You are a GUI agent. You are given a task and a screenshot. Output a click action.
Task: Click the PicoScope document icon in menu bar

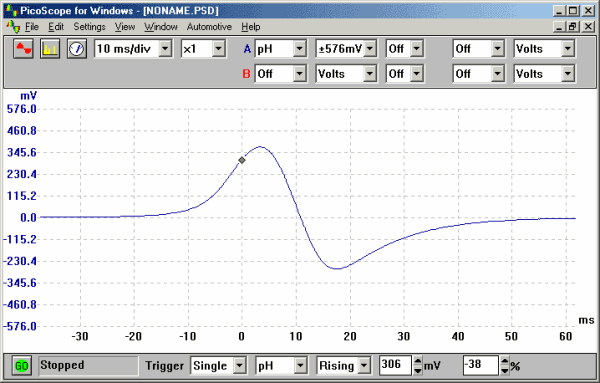coord(13,27)
